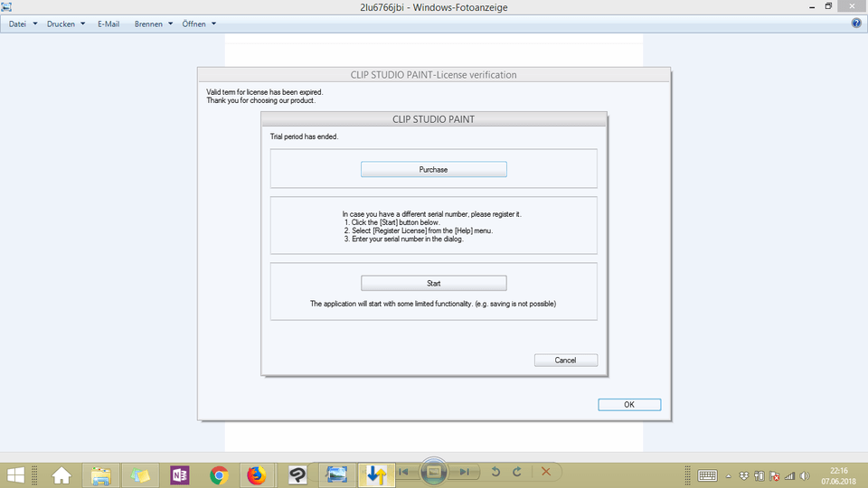Expand the Drucken dropdown menu
Screen dimensions: 868x488
(x=66, y=24)
